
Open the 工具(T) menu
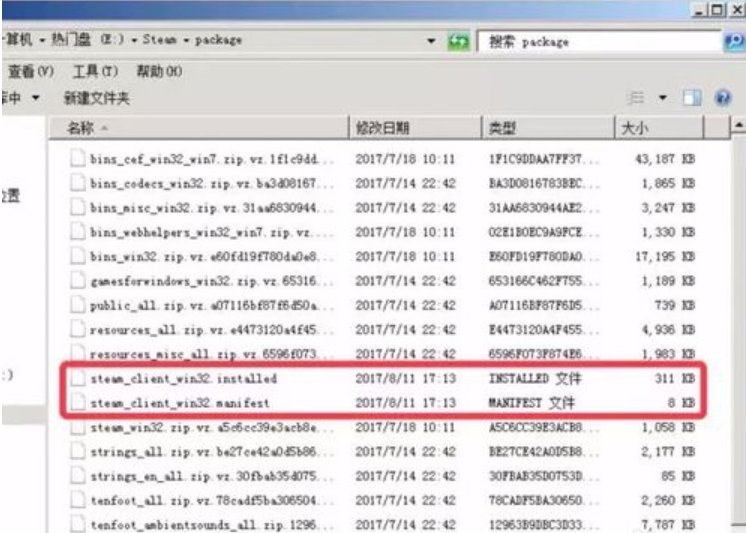(95, 71)
